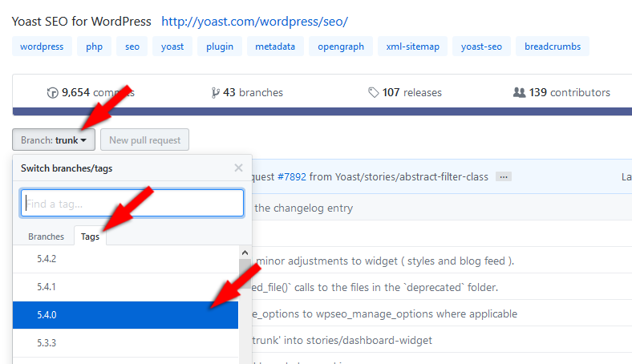Click the tag list scrollbar thumb
The image size is (632, 364).
pyautogui.click(x=245, y=274)
